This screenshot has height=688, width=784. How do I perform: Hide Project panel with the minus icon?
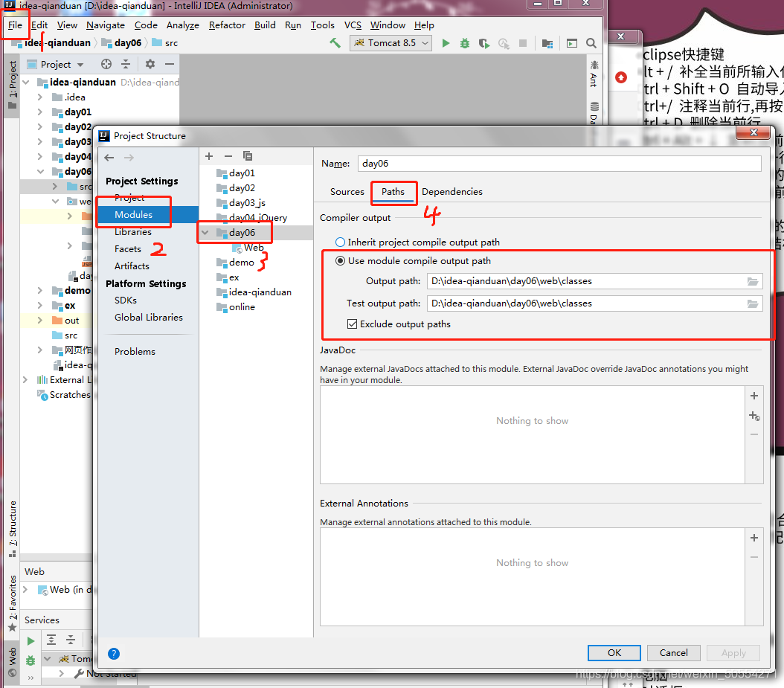tap(170, 64)
